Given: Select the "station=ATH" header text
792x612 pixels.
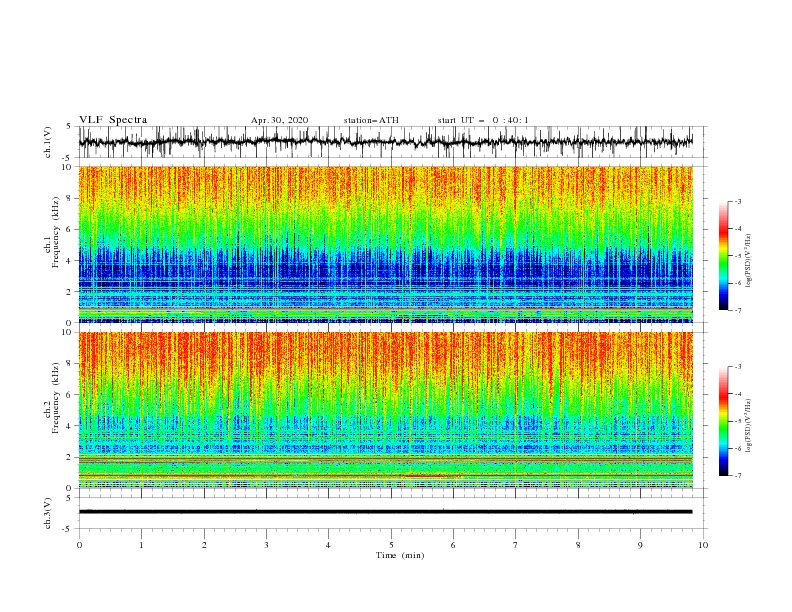Looking at the screenshot, I should point(371,120).
